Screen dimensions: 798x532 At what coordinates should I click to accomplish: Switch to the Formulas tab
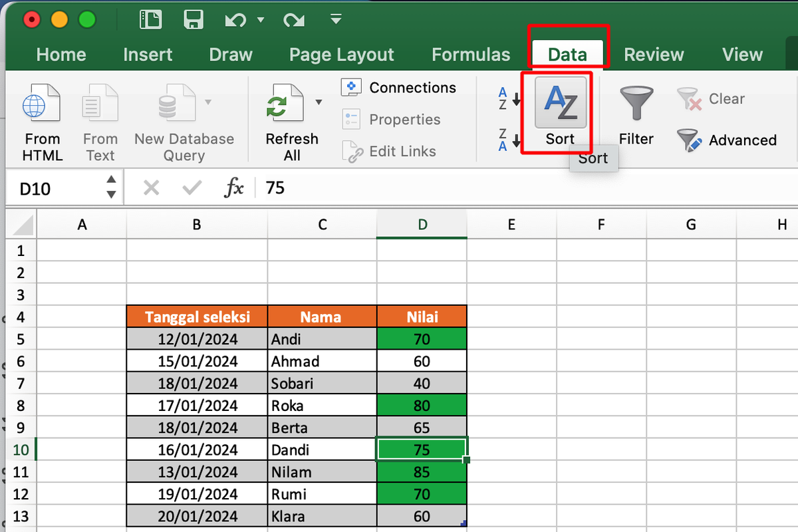471,55
